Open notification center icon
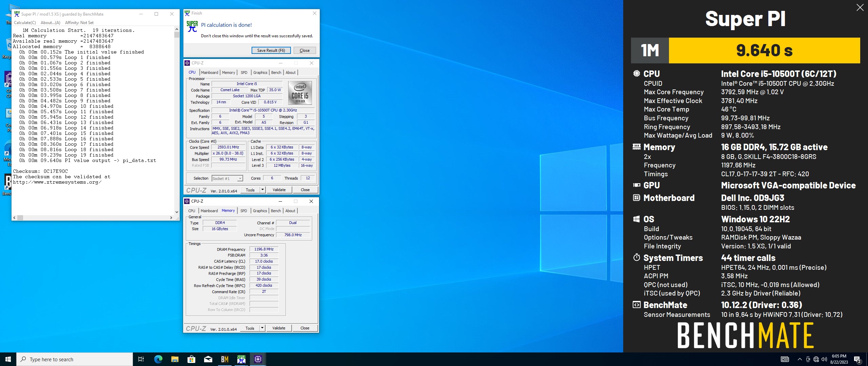Screen dimensions: 868x366 (x=857, y=359)
